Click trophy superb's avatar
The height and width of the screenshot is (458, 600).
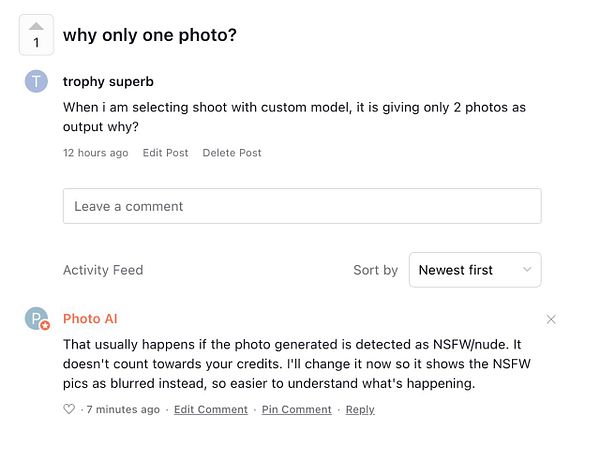(36, 82)
